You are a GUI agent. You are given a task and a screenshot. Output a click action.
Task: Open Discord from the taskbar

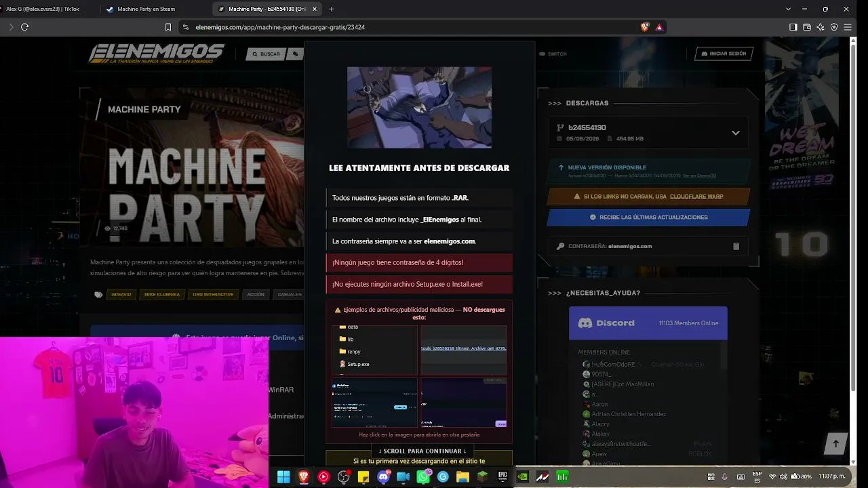(x=383, y=477)
